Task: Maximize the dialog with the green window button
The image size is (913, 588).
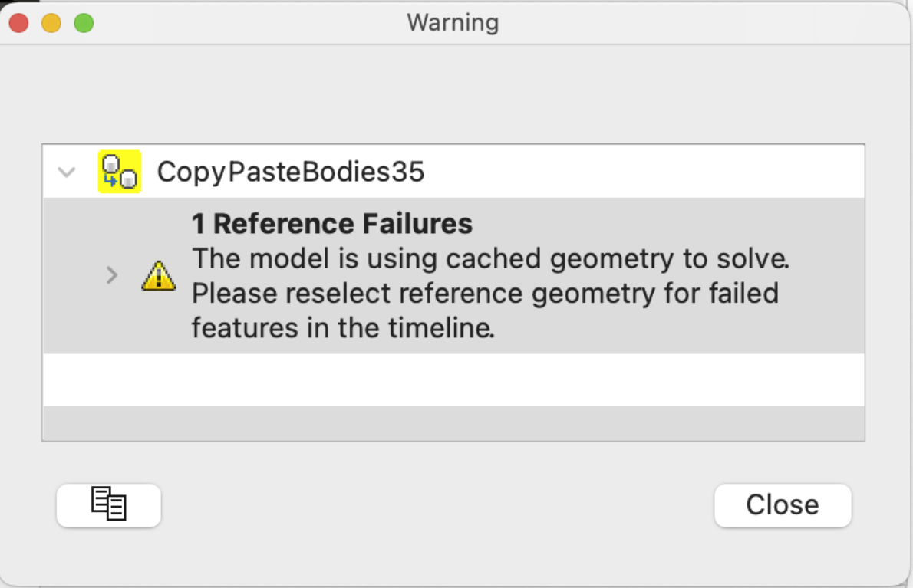Action: [84, 23]
